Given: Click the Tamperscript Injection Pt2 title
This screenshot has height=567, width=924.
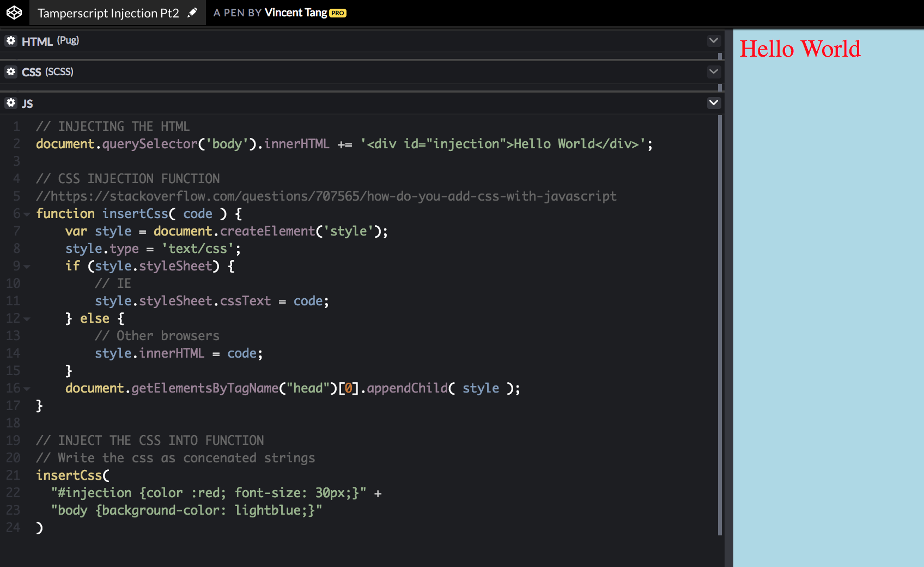Looking at the screenshot, I should pos(108,13).
